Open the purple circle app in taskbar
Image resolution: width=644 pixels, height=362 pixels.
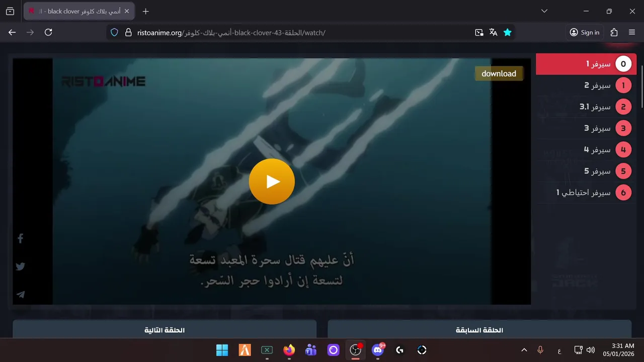click(x=334, y=350)
